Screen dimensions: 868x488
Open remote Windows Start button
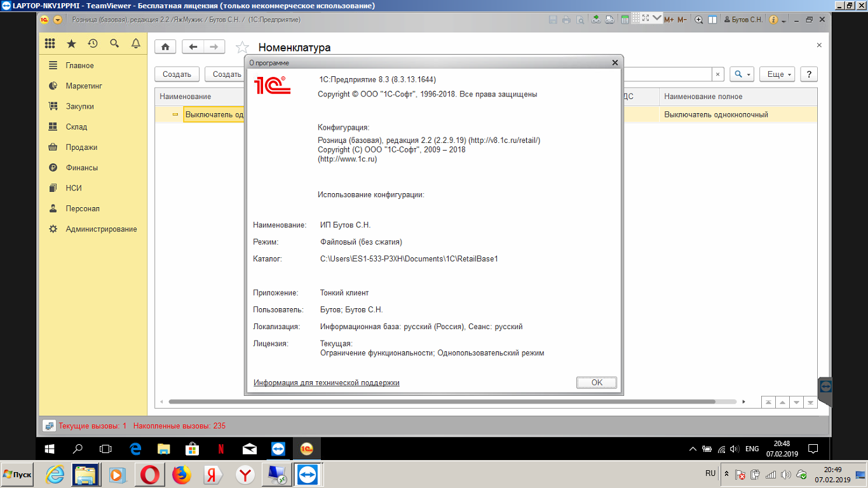click(50, 449)
